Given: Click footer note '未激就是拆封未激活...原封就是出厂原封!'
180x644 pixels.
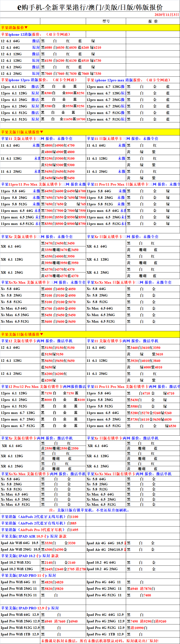Looking at the screenshot, I should click(x=100, y=641).
